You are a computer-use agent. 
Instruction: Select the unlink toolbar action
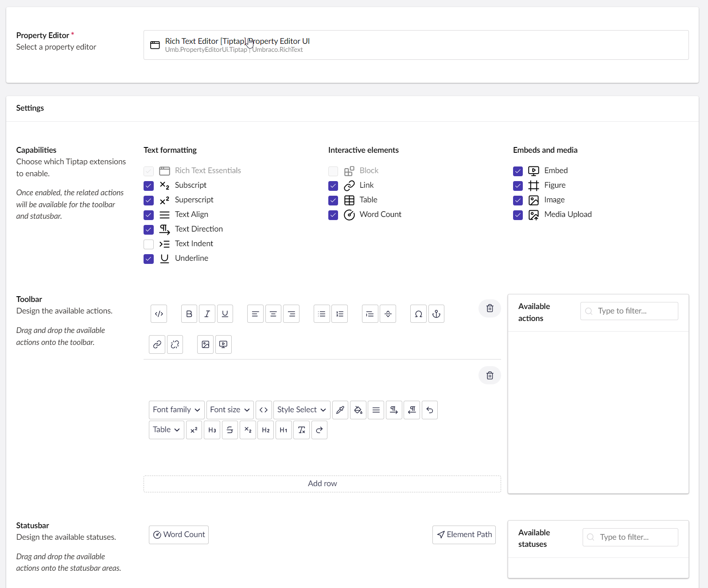pyautogui.click(x=175, y=344)
